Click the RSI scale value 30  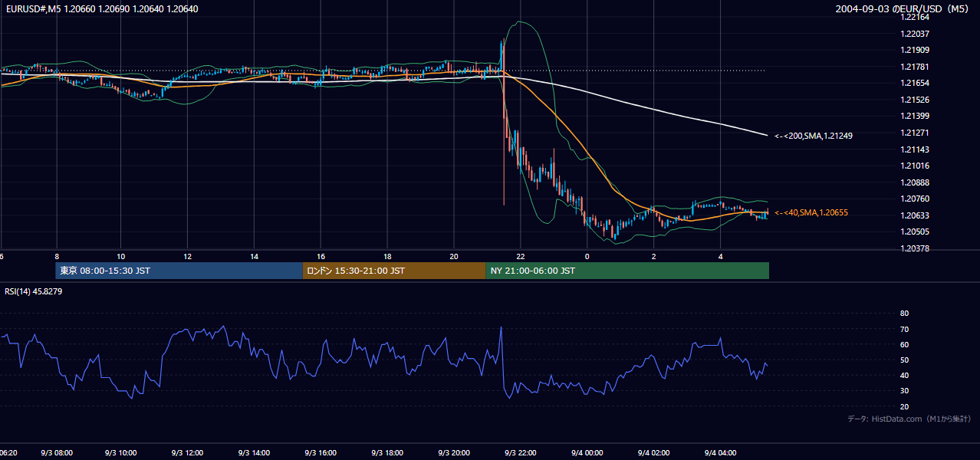pyautogui.click(x=904, y=390)
